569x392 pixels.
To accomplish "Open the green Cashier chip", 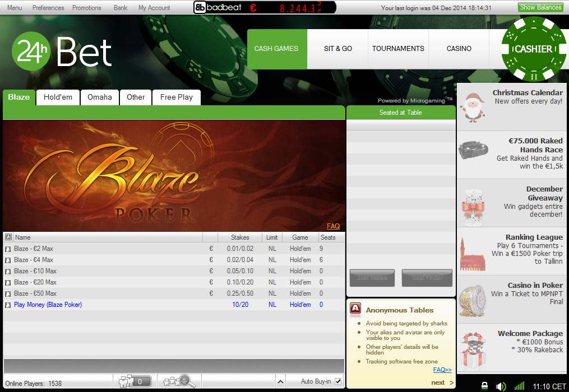I will [x=534, y=49].
